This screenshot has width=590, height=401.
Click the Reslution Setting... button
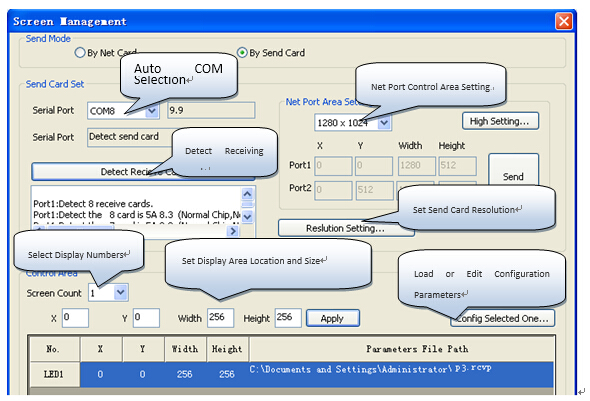click(345, 228)
